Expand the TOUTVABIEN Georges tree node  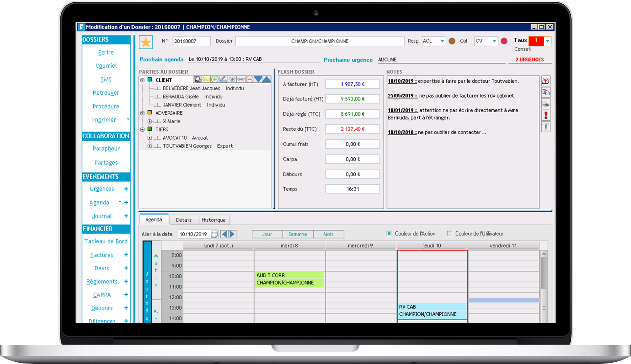[150, 146]
